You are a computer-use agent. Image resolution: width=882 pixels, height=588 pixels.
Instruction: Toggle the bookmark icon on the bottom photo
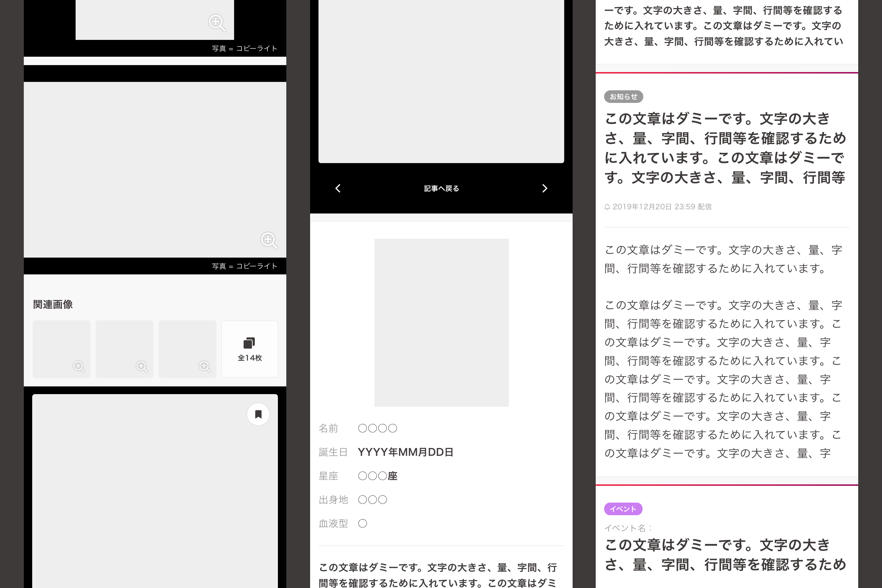click(258, 414)
